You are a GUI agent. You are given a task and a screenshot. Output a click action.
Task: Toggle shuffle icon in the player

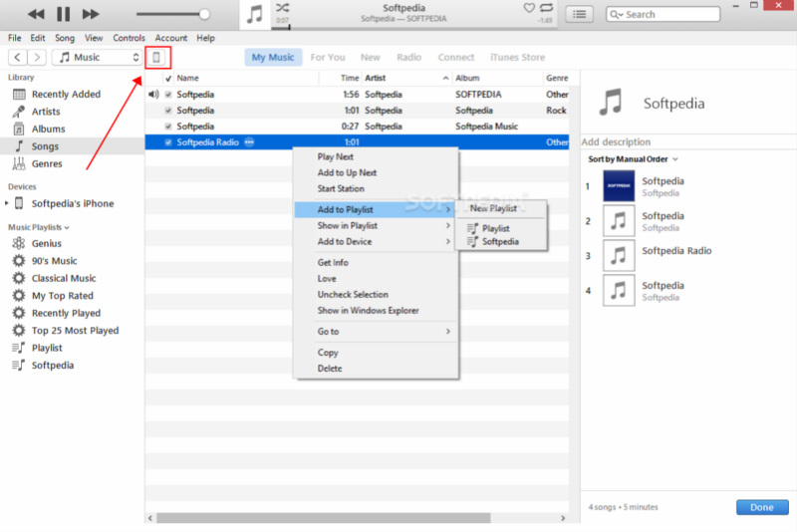click(x=282, y=8)
